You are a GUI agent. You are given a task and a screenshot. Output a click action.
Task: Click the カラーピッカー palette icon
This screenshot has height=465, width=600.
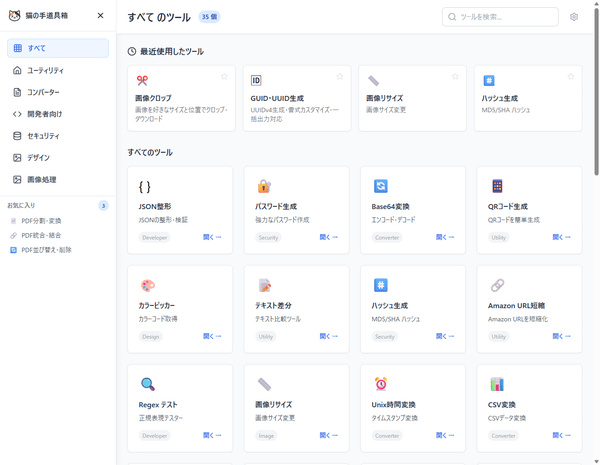pyautogui.click(x=148, y=285)
